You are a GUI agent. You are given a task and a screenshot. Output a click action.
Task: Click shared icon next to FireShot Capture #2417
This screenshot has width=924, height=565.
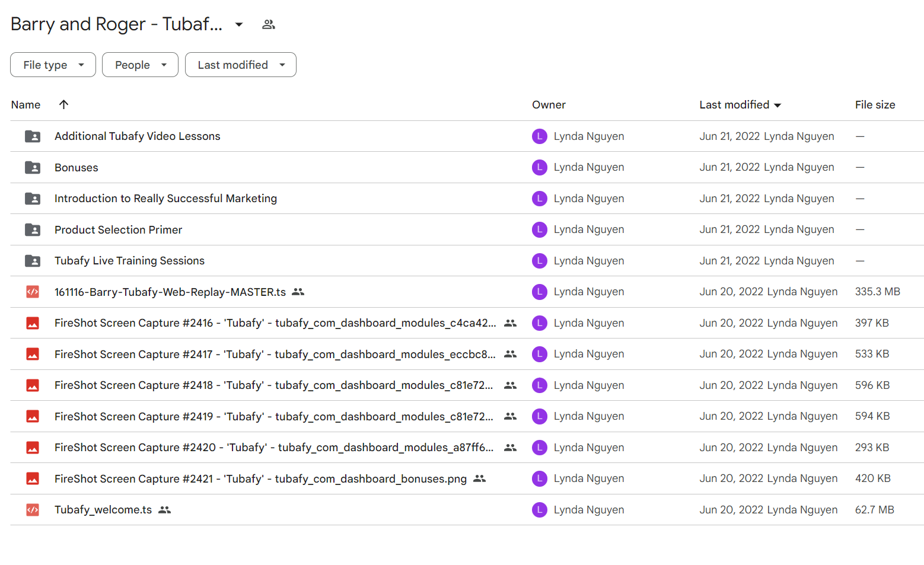pos(510,354)
